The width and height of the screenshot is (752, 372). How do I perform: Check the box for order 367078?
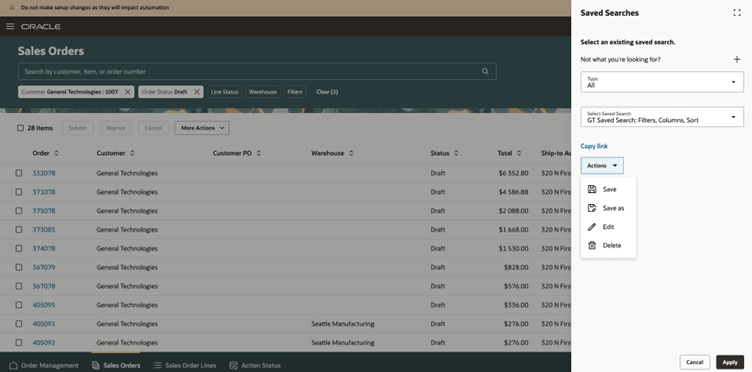click(x=19, y=286)
